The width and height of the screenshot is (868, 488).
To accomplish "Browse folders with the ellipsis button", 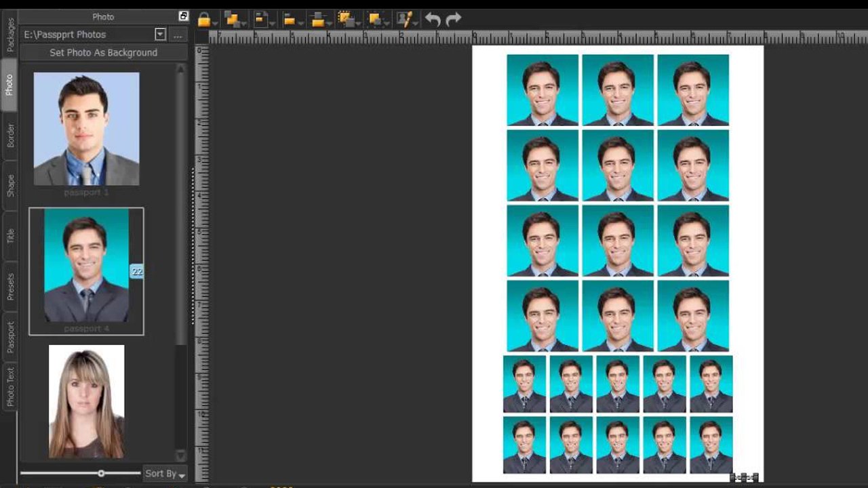I will click(178, 35).
